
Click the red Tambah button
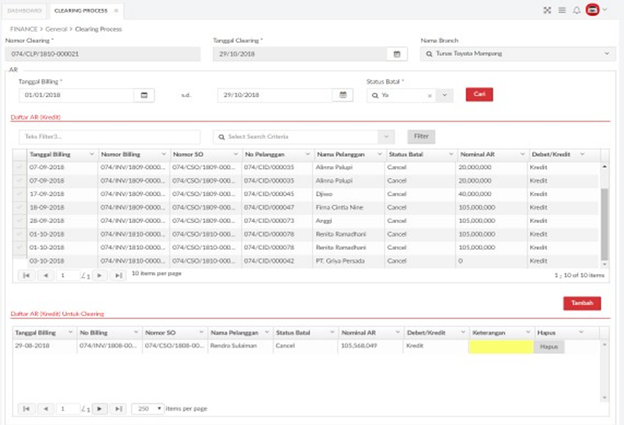(x=582, y=303)
